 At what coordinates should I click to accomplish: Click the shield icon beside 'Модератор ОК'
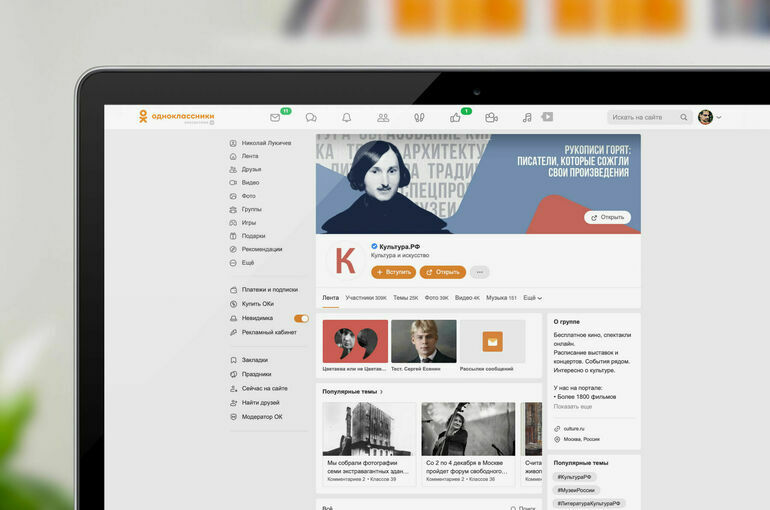click(x=234, y=417)
